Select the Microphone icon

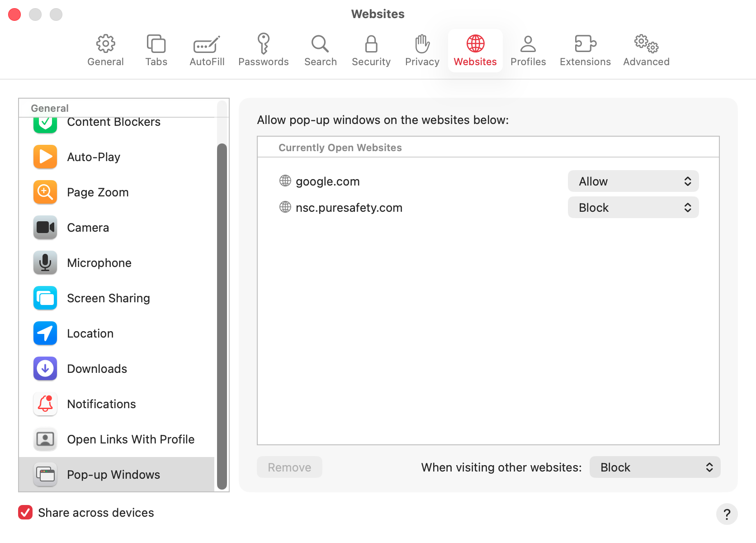tap(45, 262)
